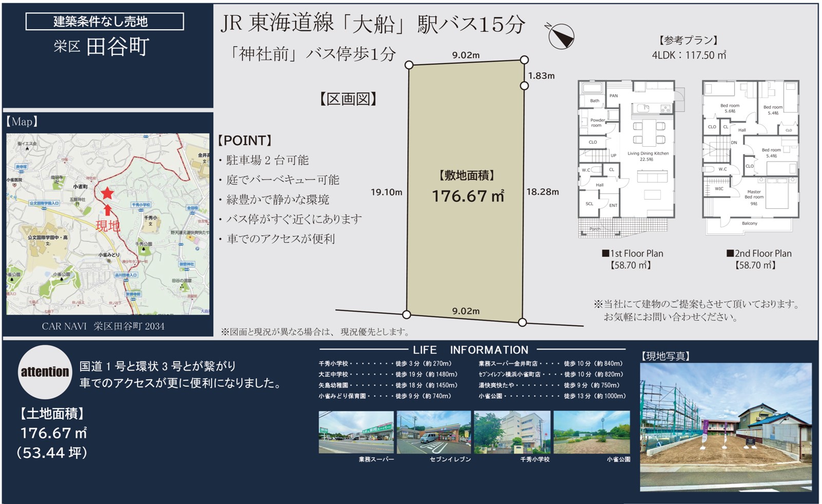Click the 【POINT】 heading

tap(245, 141)
